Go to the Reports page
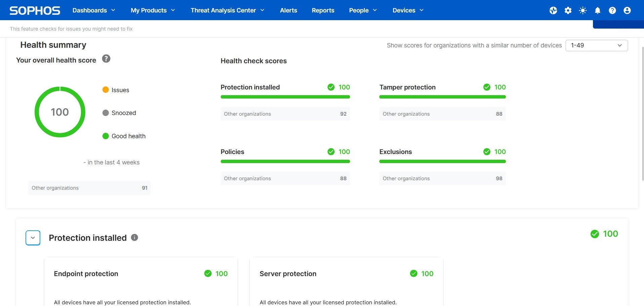 pos(323,10)
